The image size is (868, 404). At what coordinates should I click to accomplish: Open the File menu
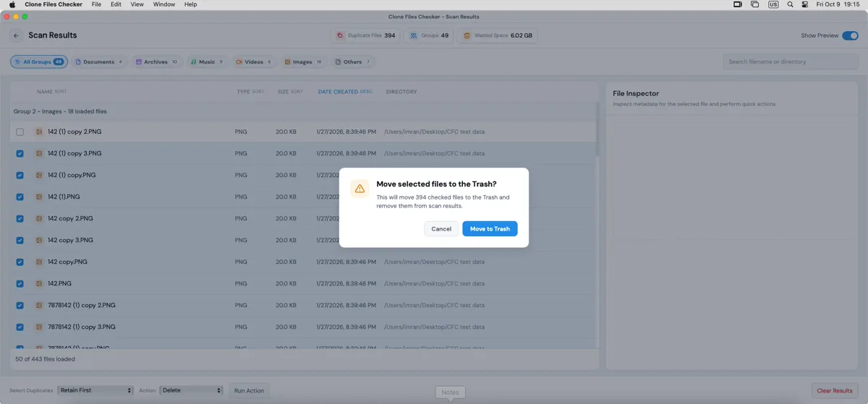coord(96,4)
